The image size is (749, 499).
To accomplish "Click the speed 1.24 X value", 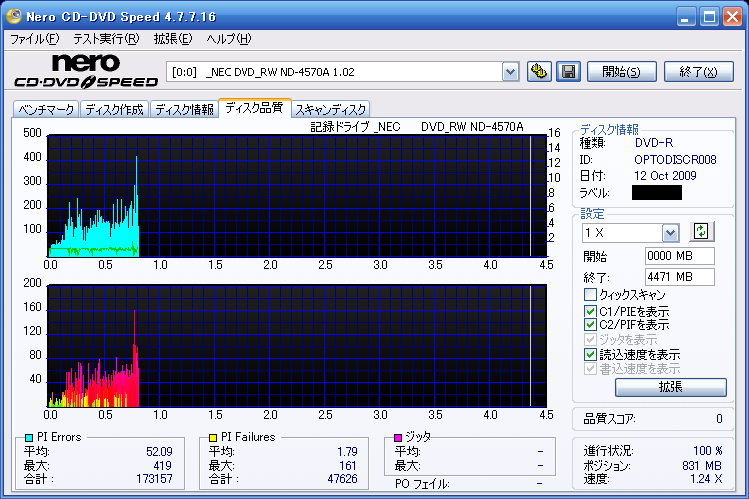I will [706, 478].
